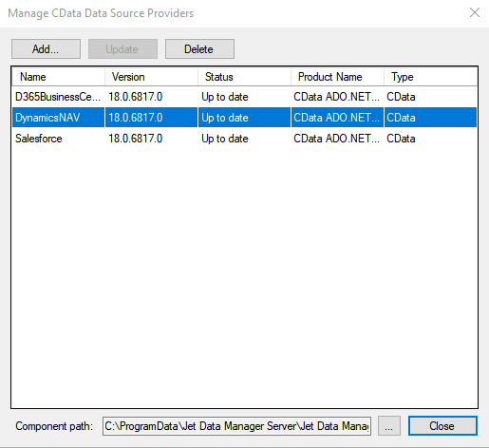Click the version cell of the D365BusinessCe... row
489x448 pixels.
tap(136, 97)
